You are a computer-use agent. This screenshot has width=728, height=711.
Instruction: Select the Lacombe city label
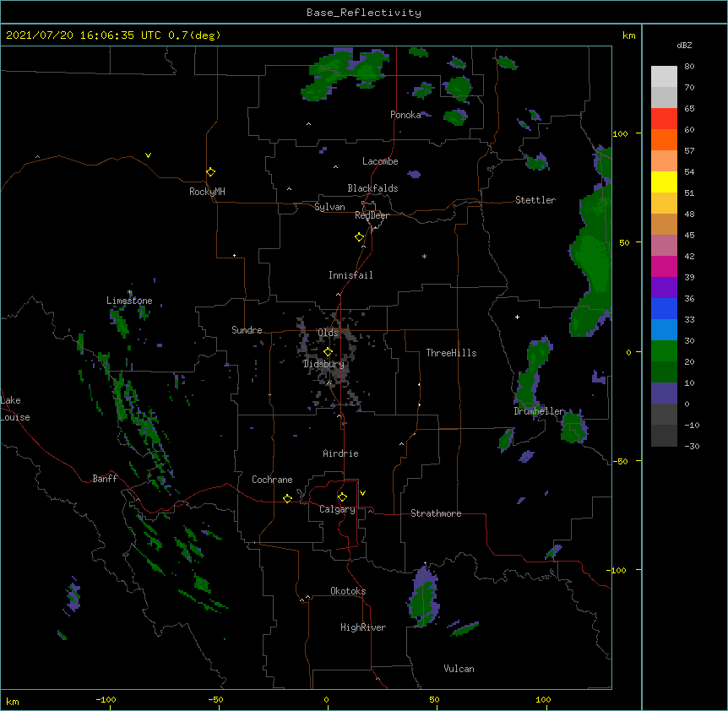tap(380, 161)
